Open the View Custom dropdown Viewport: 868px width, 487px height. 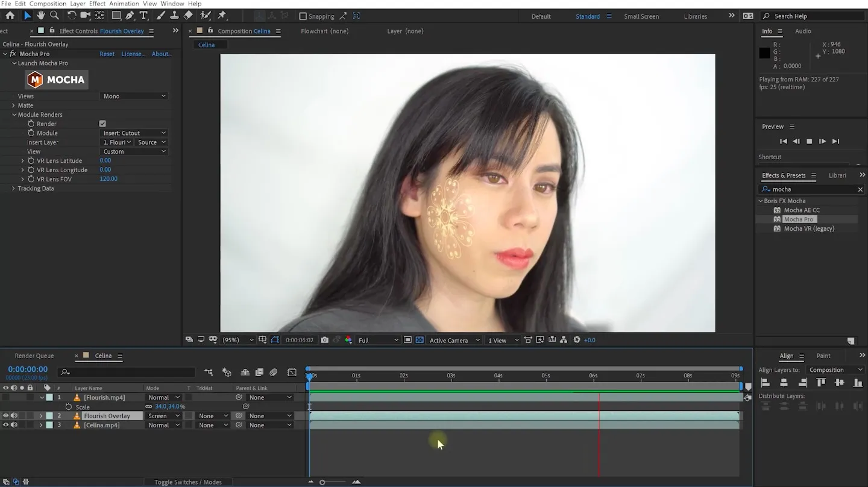[x=134, y=151]
